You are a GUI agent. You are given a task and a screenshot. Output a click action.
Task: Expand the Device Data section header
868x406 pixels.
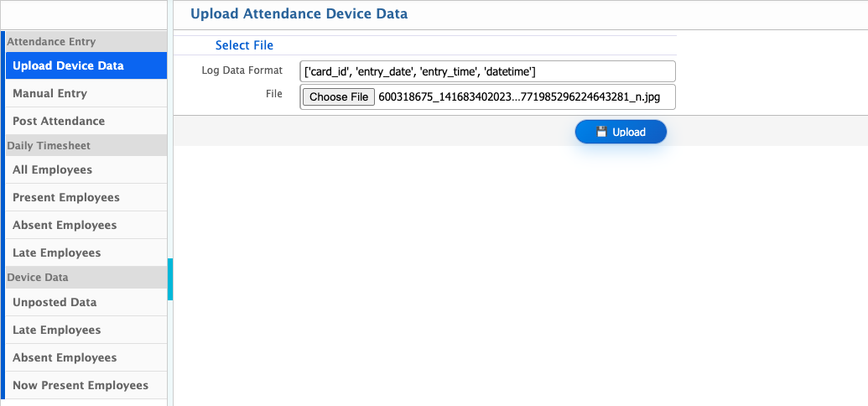click(38, 277)
